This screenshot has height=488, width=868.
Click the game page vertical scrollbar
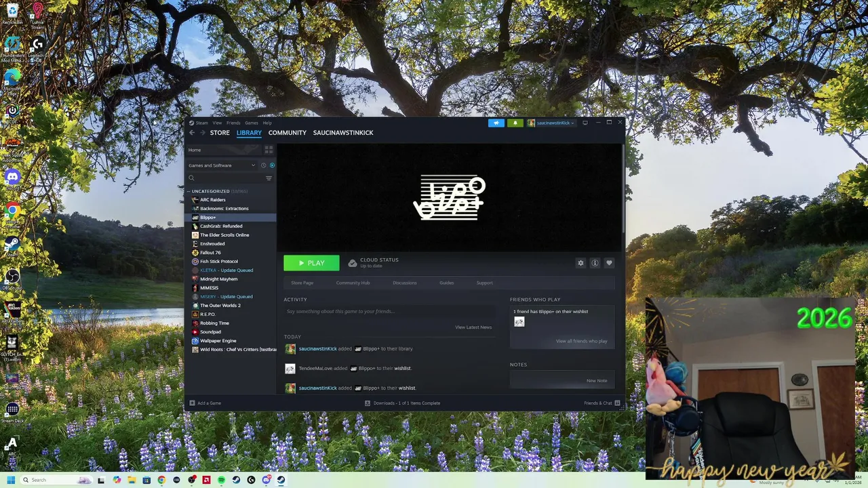coord(623,188)
